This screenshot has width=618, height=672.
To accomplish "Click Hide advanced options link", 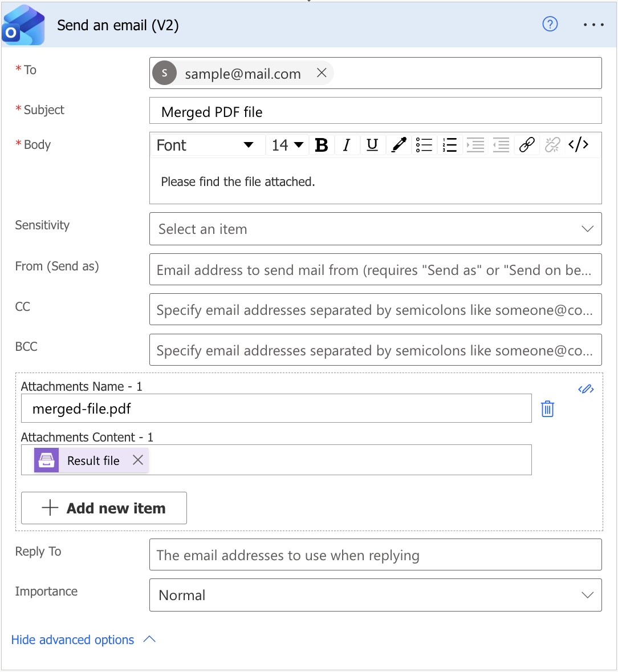I will (83, 639).
